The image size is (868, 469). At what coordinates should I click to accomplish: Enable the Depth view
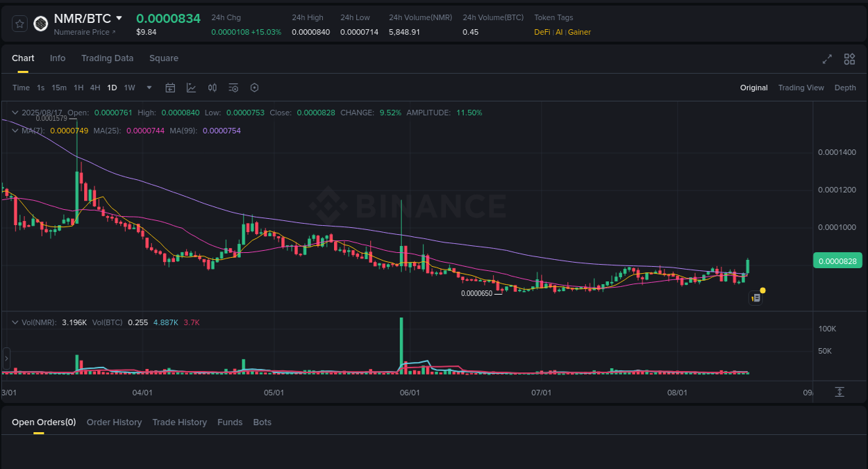click(845, 88)
